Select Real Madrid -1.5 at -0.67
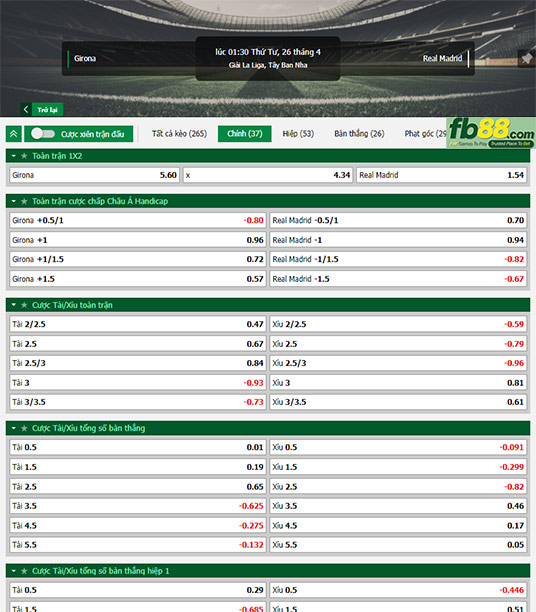 pos(398,279)
